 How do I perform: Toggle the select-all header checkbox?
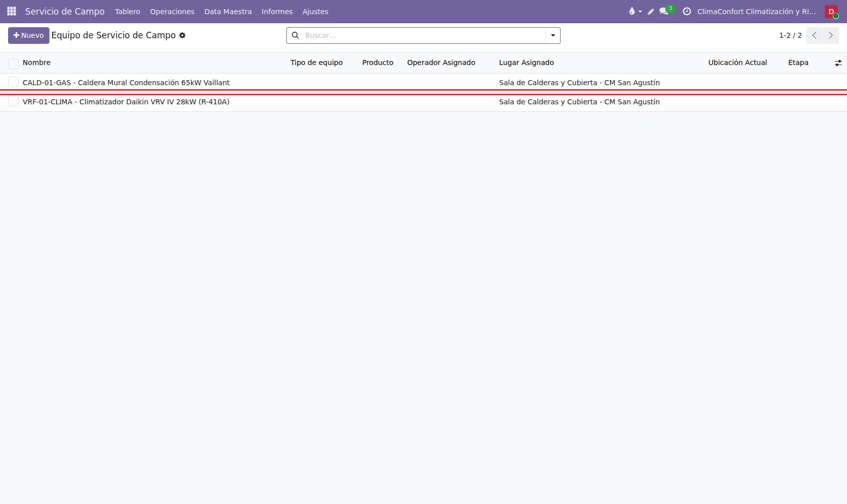14,63
